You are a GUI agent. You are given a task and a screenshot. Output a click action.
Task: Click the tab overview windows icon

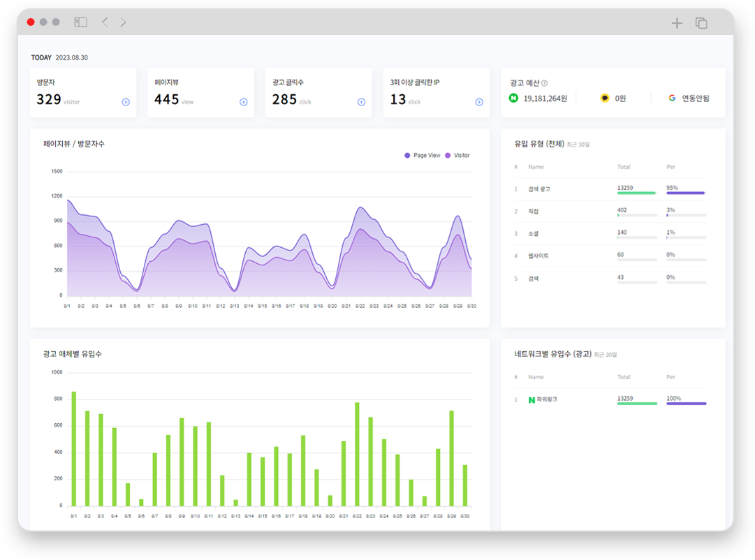701,23
